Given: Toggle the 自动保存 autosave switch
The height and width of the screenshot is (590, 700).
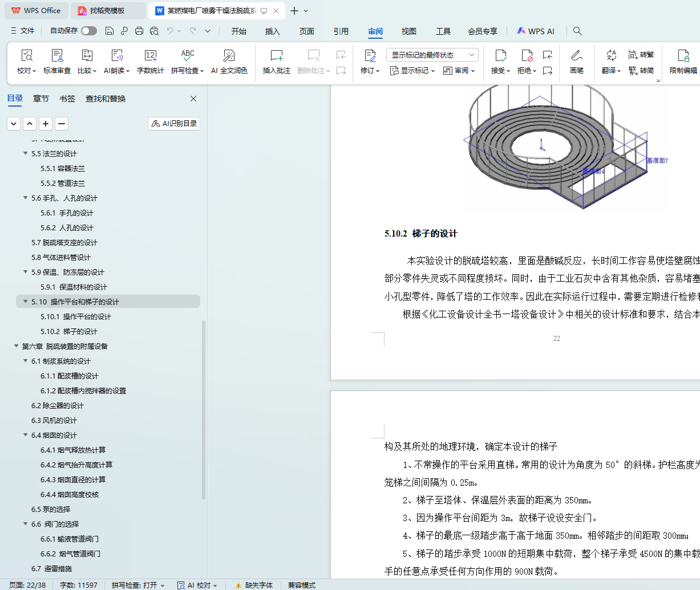Looking at the screenshot, I should [88, 31].
